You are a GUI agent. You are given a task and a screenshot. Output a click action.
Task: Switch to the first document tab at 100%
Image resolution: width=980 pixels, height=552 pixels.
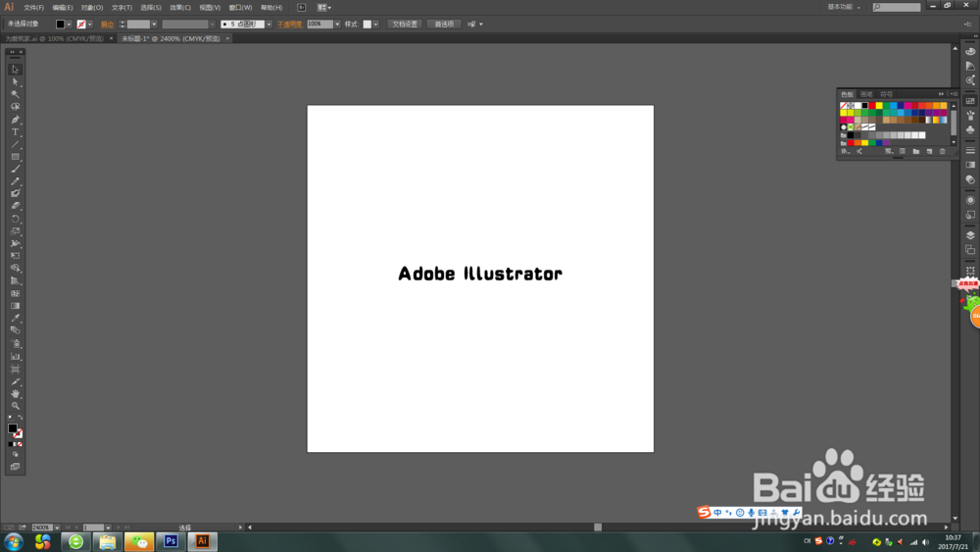coord(54,39)
